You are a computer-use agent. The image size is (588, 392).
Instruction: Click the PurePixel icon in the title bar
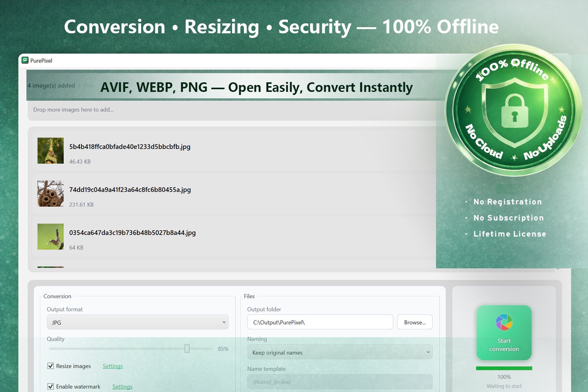pyautogui.click(x=25, y=60)
